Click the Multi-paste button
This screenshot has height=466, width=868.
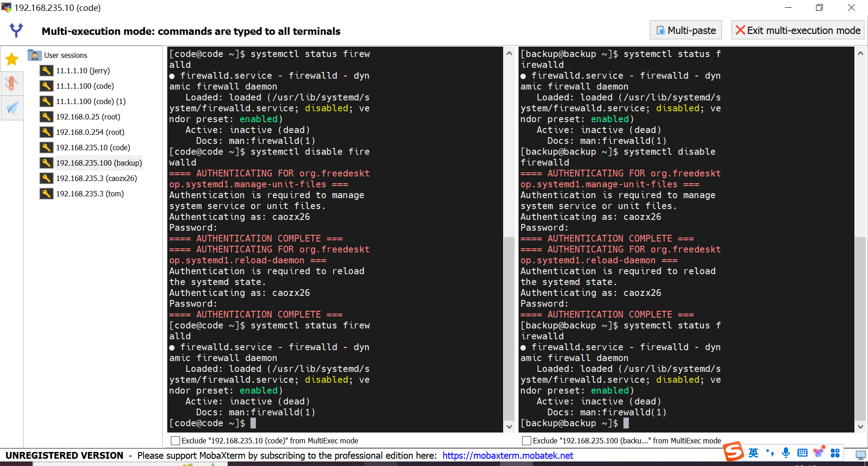pyautogui.click(x=685, y=30)
